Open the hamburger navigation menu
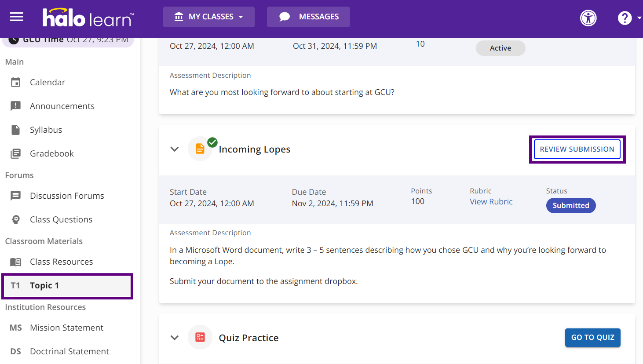 click(x=17, y=17)
